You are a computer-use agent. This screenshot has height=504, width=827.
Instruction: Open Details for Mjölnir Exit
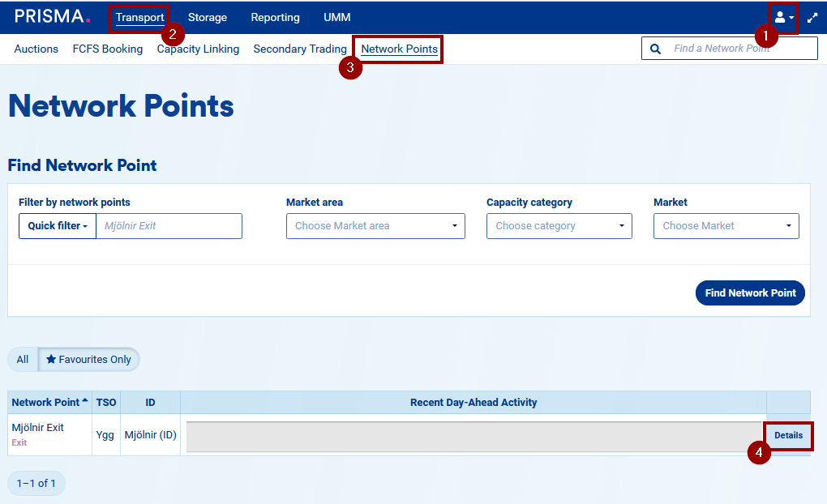(x=787, y=435)
